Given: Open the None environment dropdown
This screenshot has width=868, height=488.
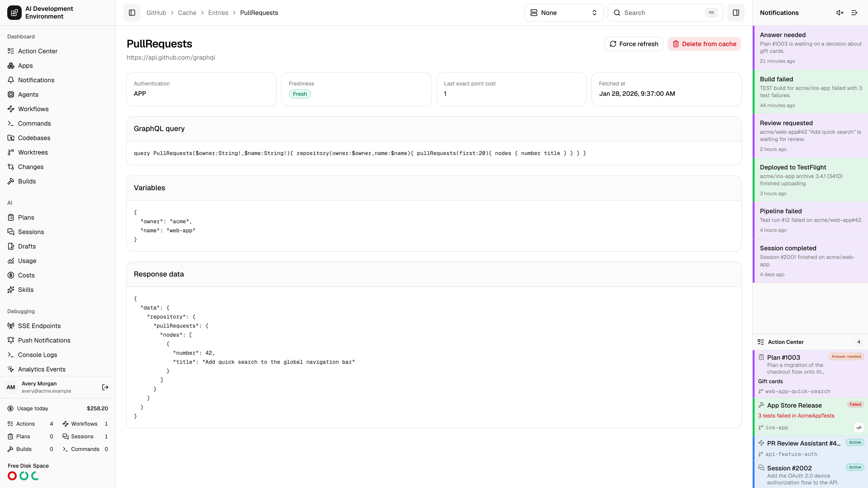Looking at the screenshot, I should point(564,13).
